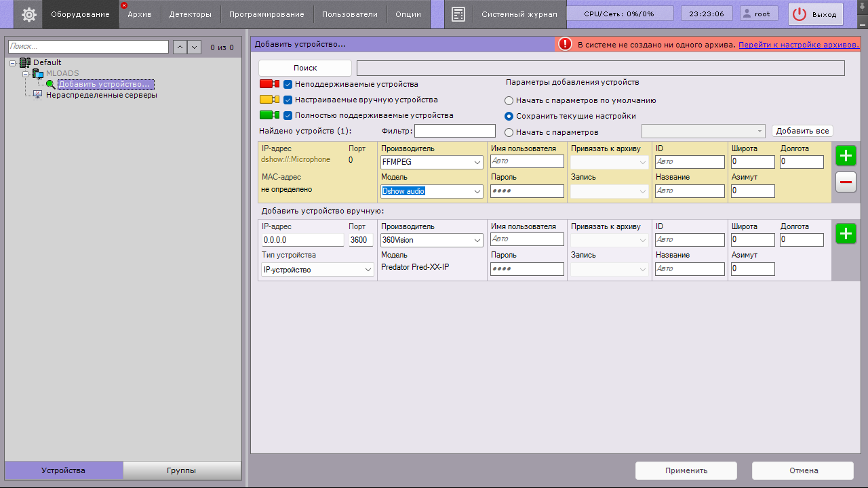
Task: Switch to the Детекторы tab
Action: click(191, 14)
